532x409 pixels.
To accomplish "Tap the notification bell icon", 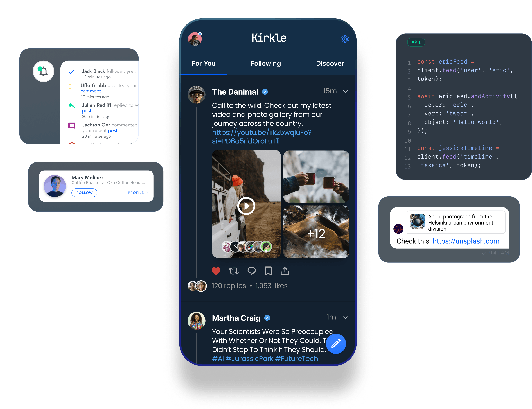I will tap(43, 71).
